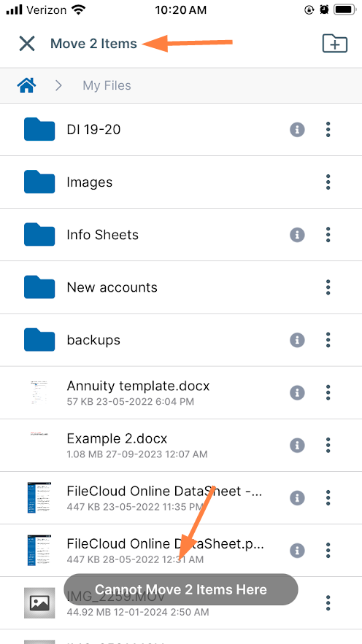The width and height of the screenshot is (362, 644).
Task: Open the New accounts folder
Action: point(181,287)
